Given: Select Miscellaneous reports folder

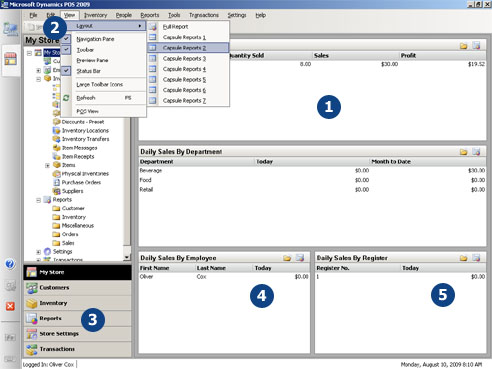Looking at the screenshot, I should click(78, 226).
